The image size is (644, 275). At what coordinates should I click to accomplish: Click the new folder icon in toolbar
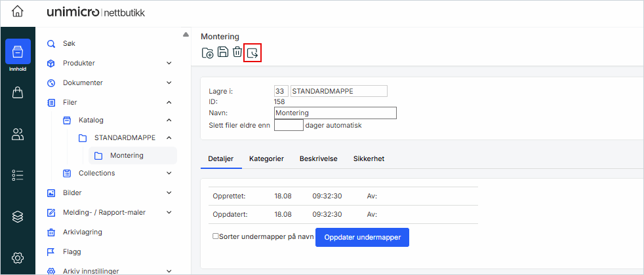coord(208,53)
